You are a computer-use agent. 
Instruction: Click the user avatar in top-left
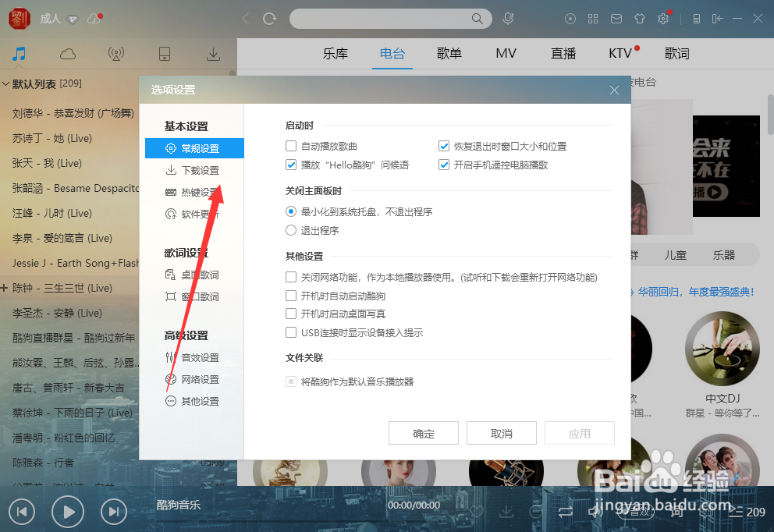[20, 19]
